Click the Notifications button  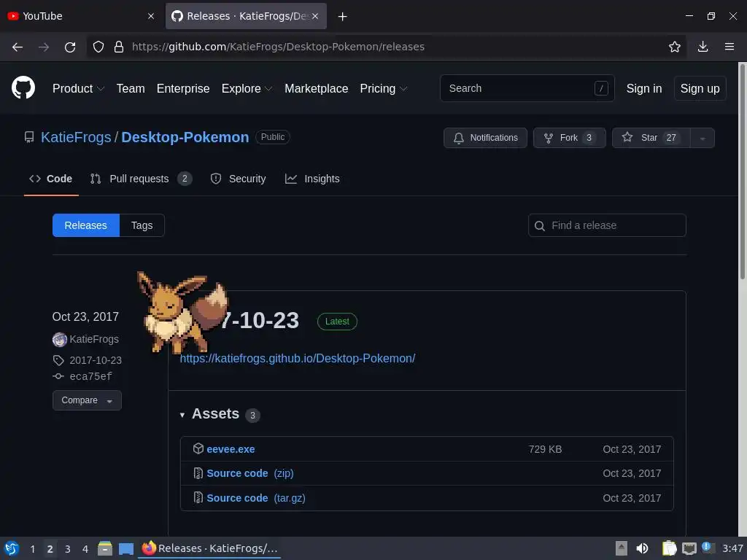point(485,138)
